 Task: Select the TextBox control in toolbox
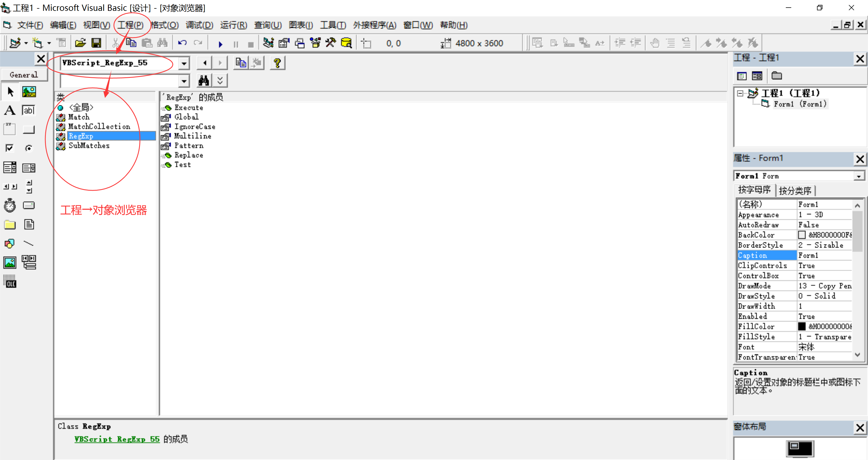pos(29,111)
